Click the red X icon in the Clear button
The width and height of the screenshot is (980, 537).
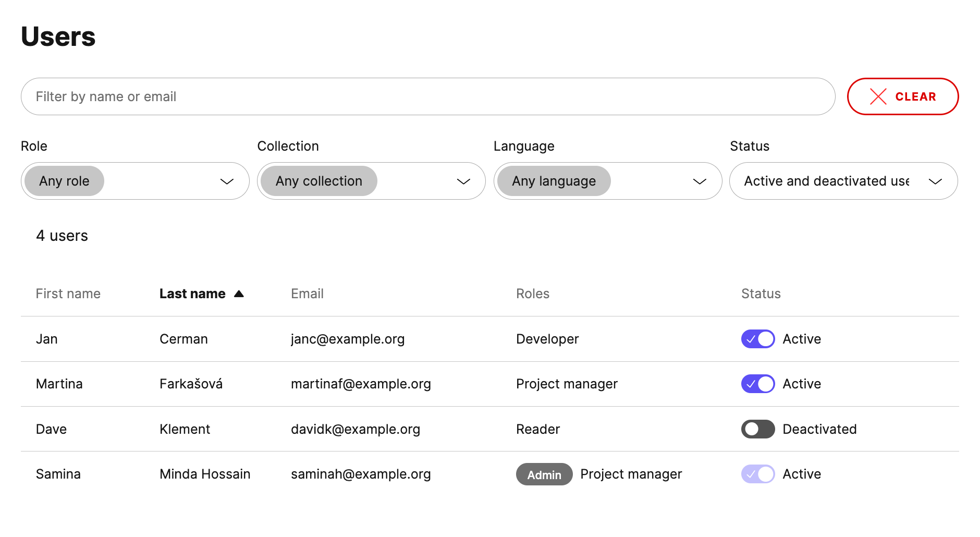pyautogui.click(x=877, y=96)
